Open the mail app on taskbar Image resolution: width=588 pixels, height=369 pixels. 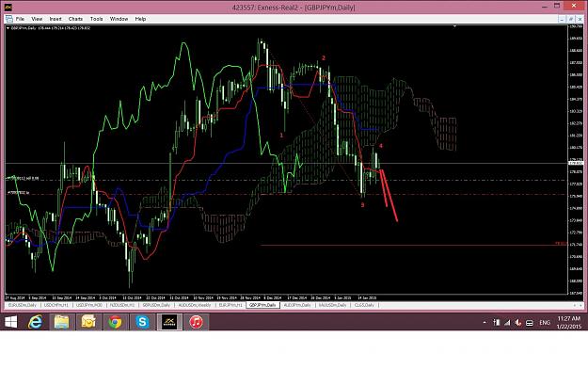click(88, 322)
